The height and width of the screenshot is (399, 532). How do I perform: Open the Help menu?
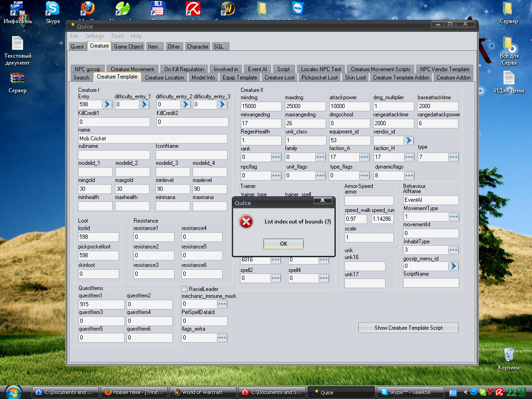136,36
